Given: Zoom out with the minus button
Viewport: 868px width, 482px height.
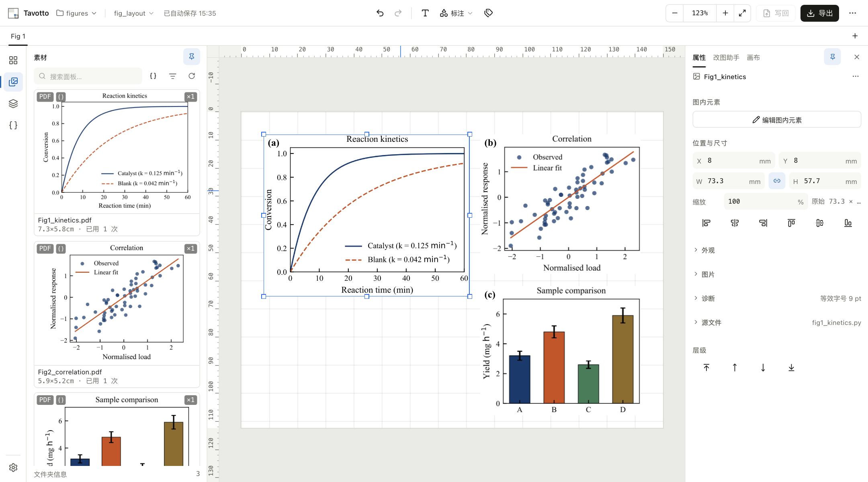Looking at the screenshot, I should point(675,13).
